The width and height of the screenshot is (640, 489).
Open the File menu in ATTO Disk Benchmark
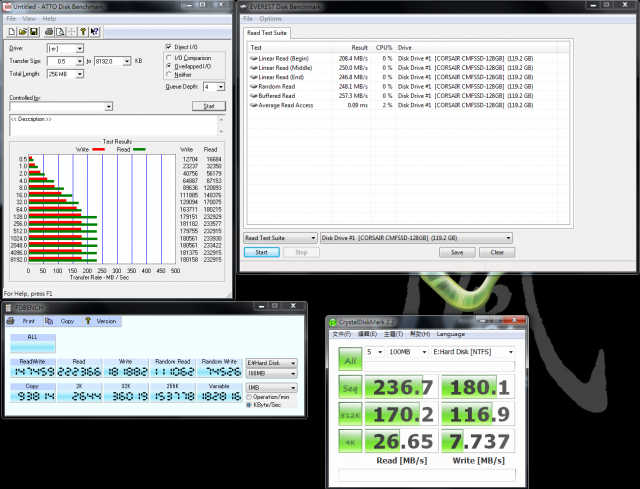(x=11, y=19)
